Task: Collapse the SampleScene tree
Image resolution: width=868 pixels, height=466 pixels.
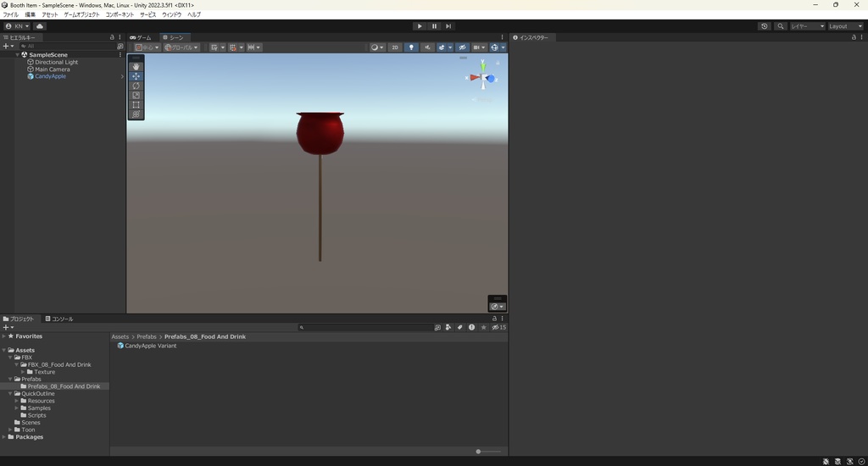Action: click(17, 55)
